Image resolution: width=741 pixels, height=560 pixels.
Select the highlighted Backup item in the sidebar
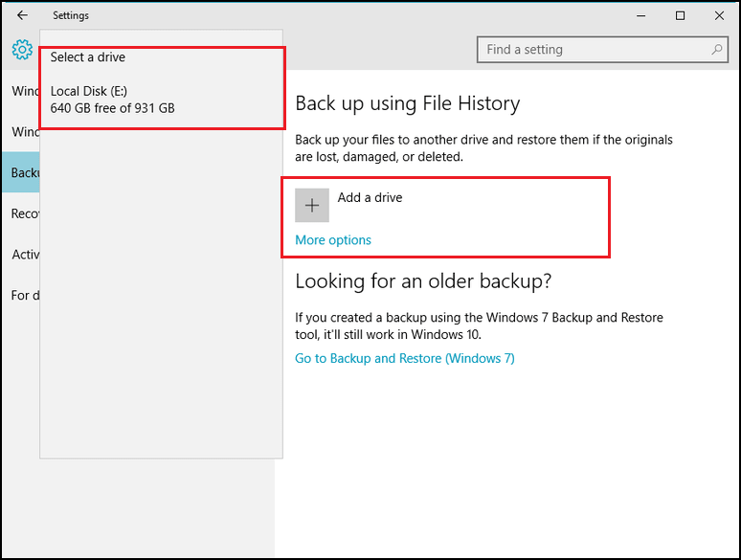pos(23,173)
